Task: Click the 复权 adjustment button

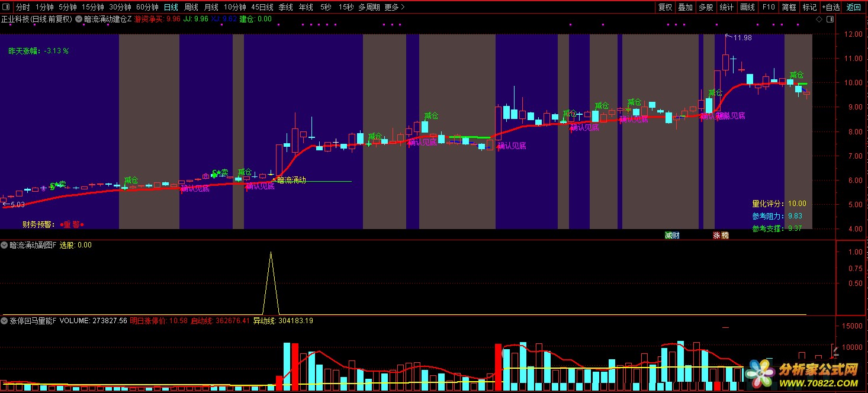Action: coord(666,7)
